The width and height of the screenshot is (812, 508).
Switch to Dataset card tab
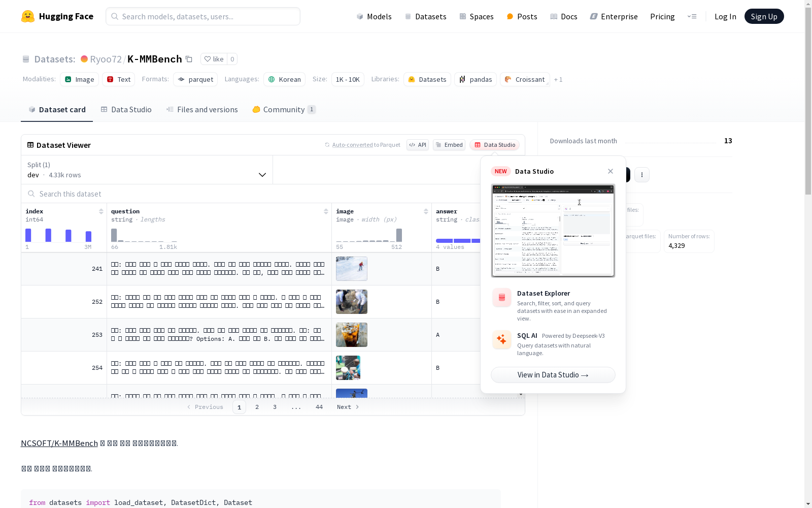pyautogui.click(x=57, y=109)
